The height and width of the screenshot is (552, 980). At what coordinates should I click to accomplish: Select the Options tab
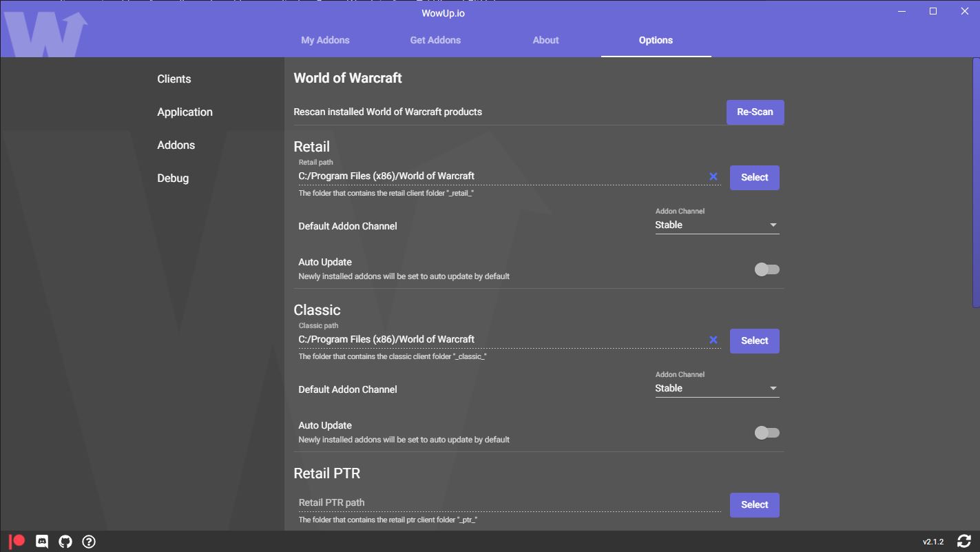click(x=656, y=40)
